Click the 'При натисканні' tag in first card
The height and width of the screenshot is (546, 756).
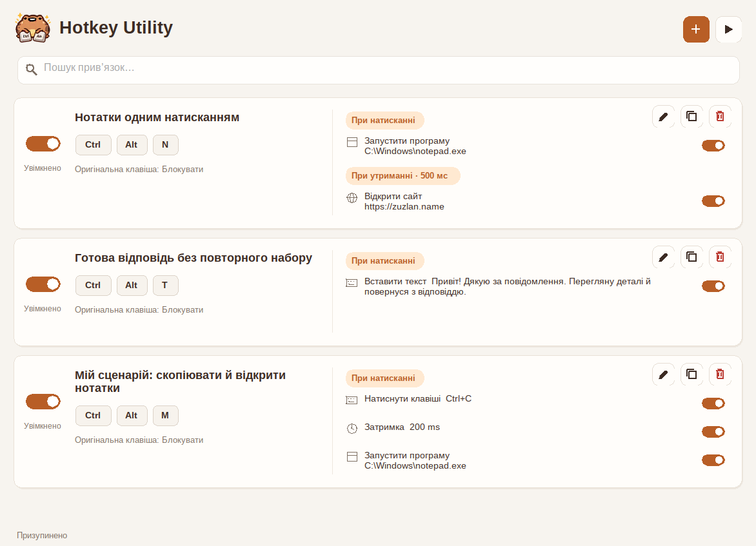384,121
